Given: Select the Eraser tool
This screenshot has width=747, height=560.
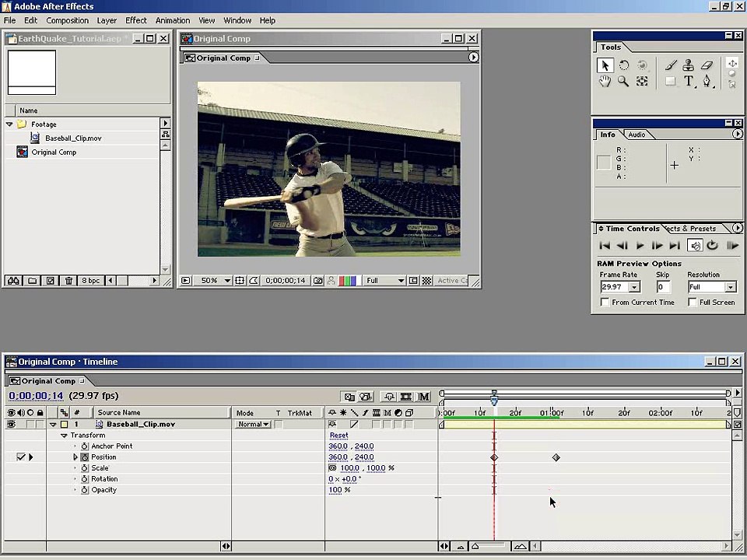Looking at the screenshot, I should coord(707,65).
